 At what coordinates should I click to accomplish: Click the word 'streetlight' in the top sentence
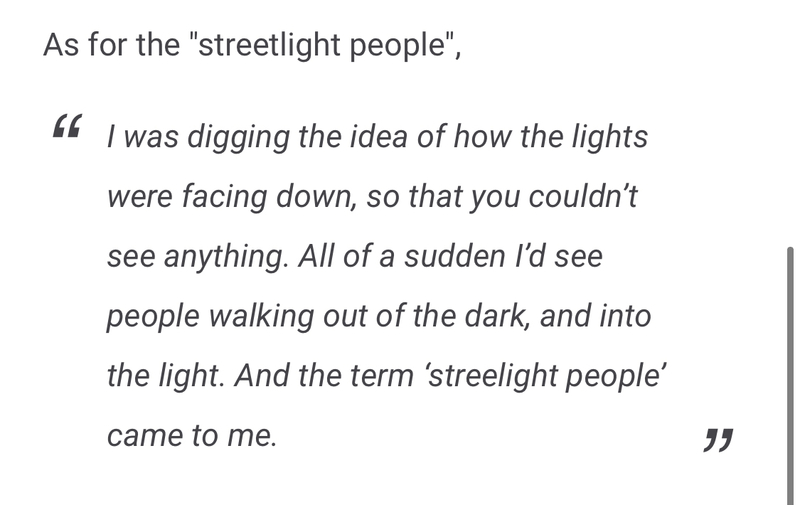pos(269,45)
